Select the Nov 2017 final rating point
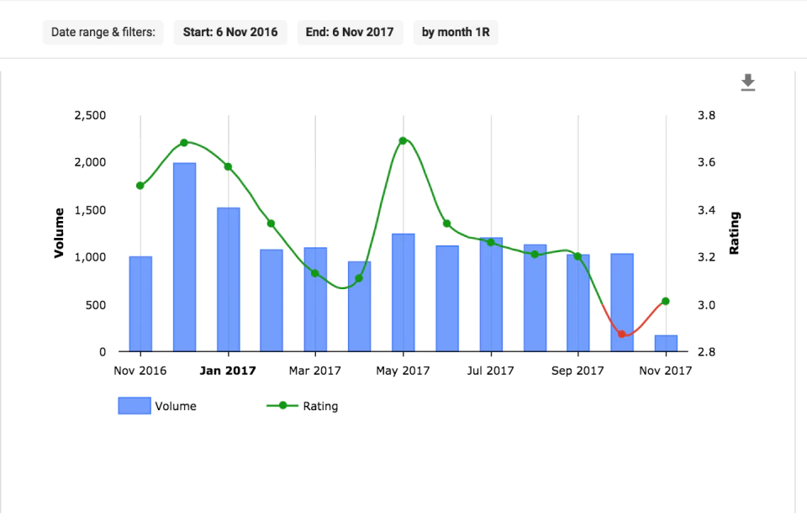The height and width of the screenshot is (532, 807). (666, 302)
